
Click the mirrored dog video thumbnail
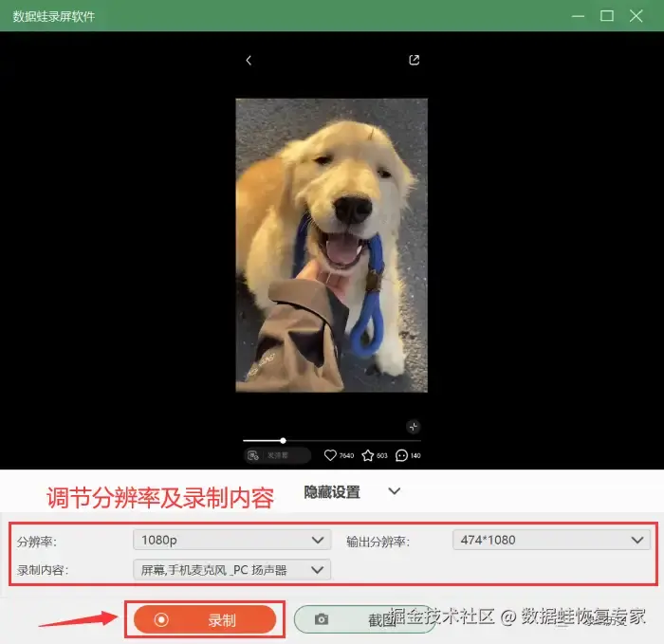332,245
